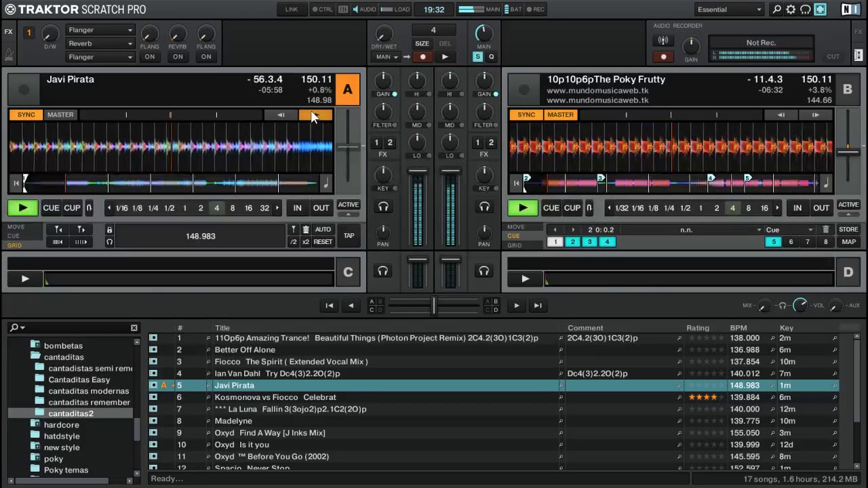Image resolution: width=868 pixels, height=488 pixels.
Task: Toggle Deck A headphone cue in mixer
Action: (x=383, y=207)
